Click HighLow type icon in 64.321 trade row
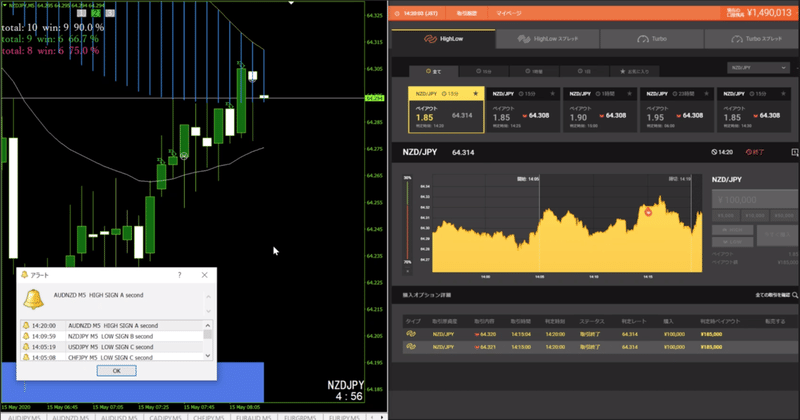 point(411,347)
